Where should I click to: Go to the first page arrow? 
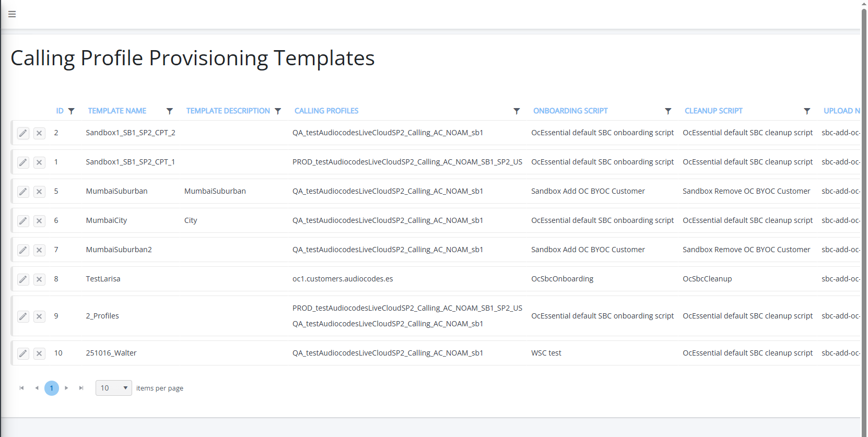21,388
